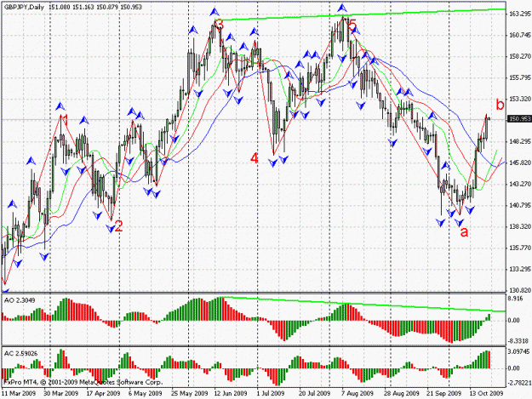Screen dimensions: 532x399
Task: Click the 155.795 price axis label
Action: (x=519, y=78)
